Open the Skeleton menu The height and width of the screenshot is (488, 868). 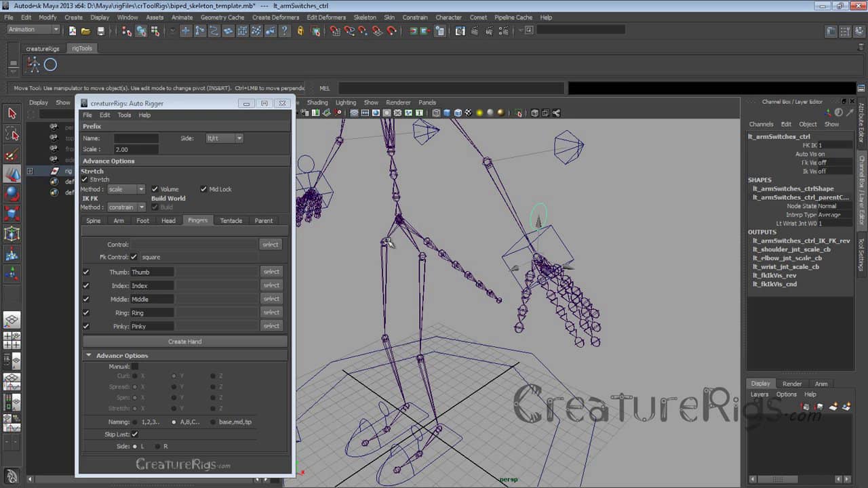pyautogui.click(x=365, y=18)
